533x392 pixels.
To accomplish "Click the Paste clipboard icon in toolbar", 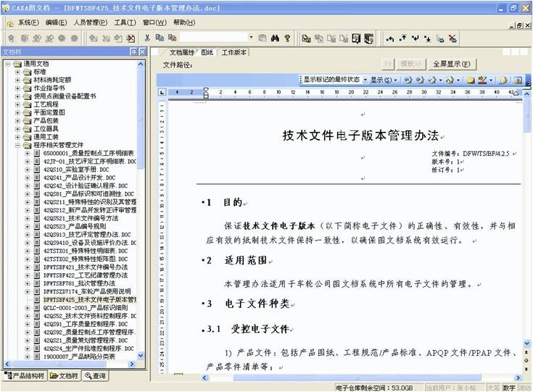I will click(x=172, y=37).
